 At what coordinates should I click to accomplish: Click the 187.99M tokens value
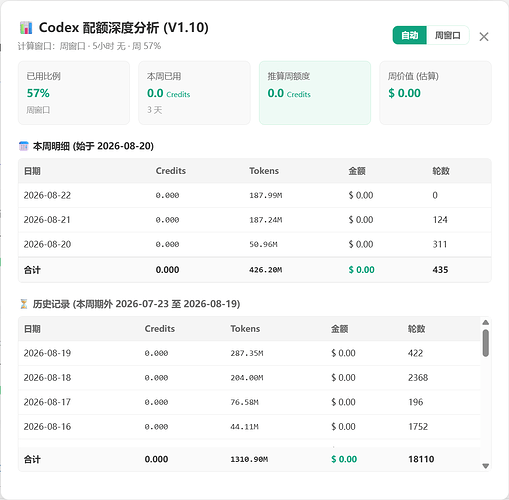266,195
